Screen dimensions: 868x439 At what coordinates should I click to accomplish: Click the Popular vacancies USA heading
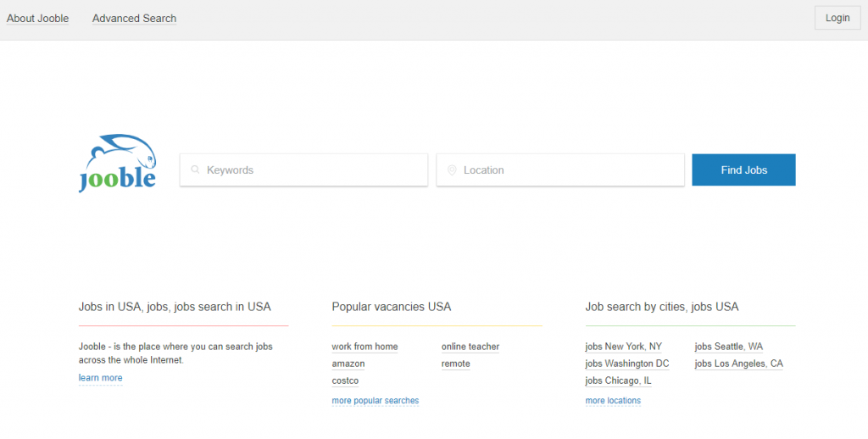coord(392,307)
